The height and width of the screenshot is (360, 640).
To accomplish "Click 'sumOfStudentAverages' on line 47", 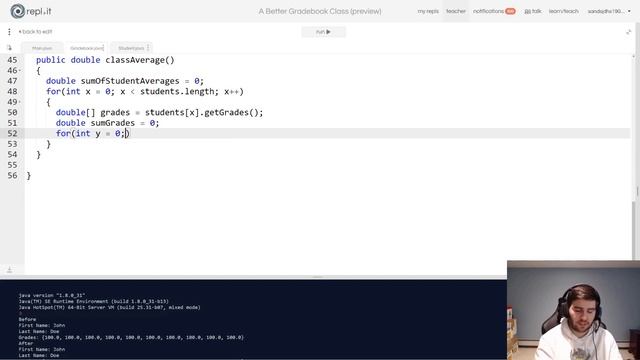I will tap(130, 81).
